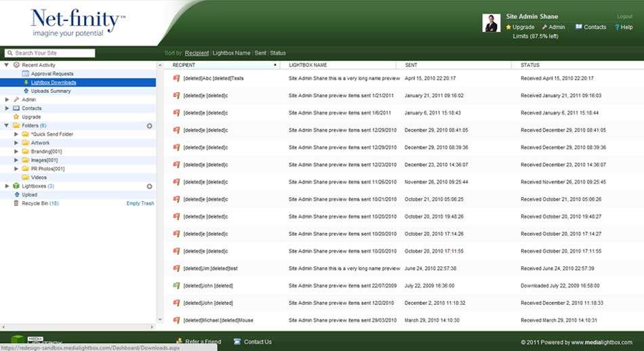Click the Folders settings gear icon

[149, 126]
